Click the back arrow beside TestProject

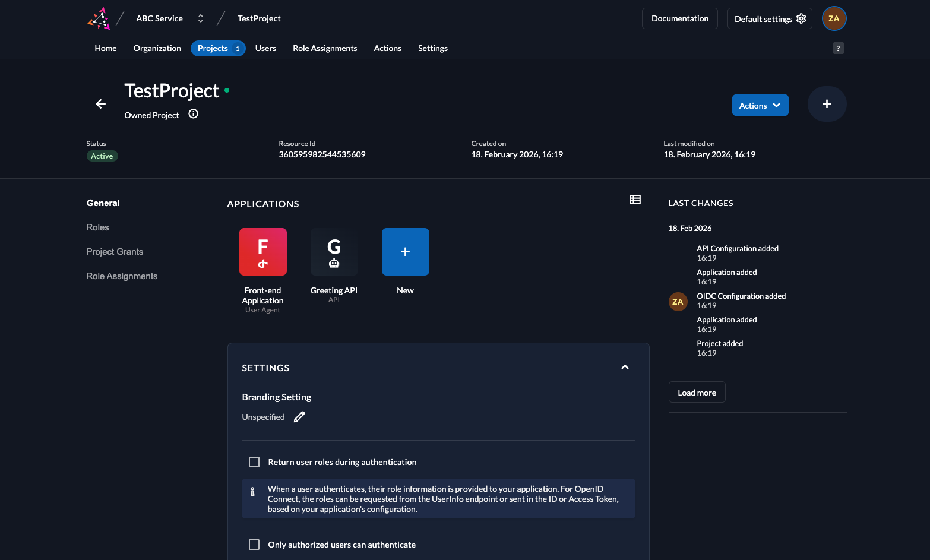101,104
